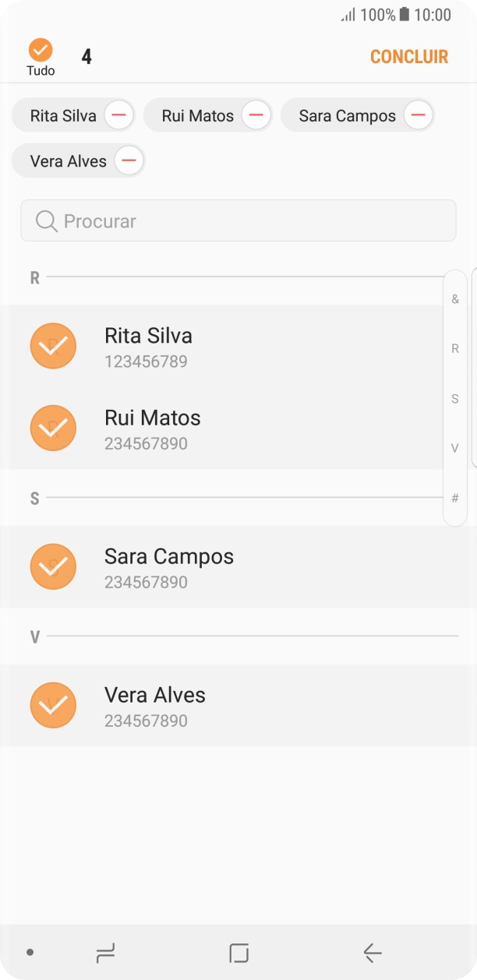The height and width of the screenshot is (980, 477).
Task: Tap the & symbol in index bar
Action: pyautogui.click(x=455, y=299)
